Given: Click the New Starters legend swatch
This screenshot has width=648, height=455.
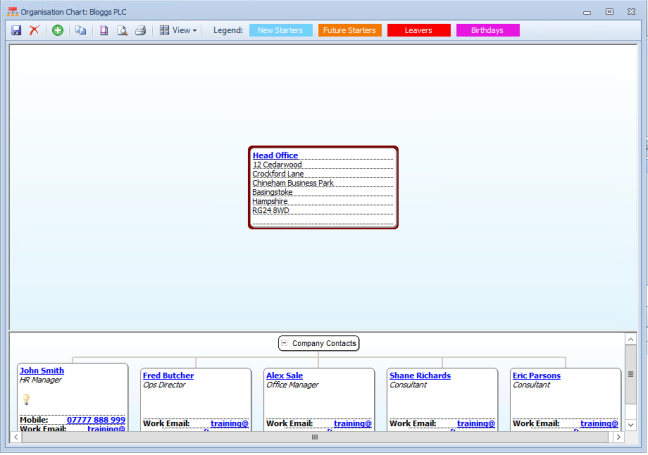Looking at the screenshot, I should (x=279, y=30).
